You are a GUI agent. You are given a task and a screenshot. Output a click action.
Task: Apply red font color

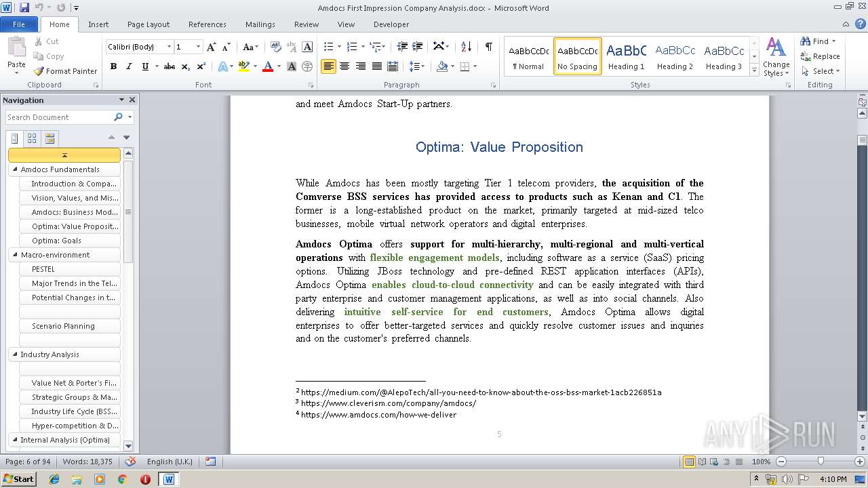pyautogui.click(x=268, y=66)
